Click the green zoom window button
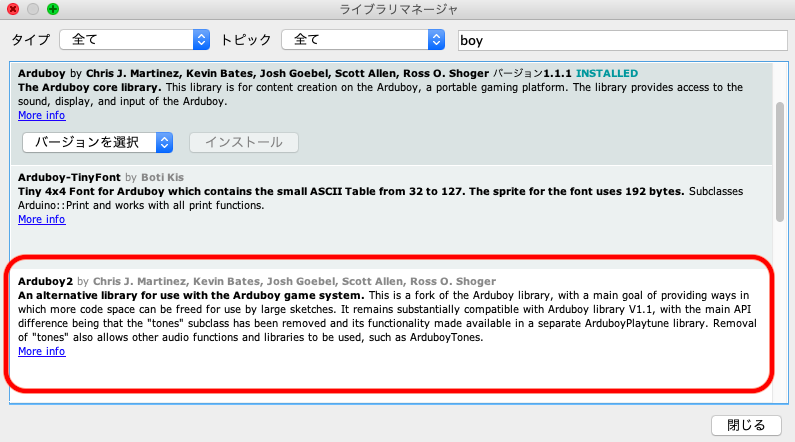Image resolution: width=795 pixels, height=442 pixels. [x=53, y=9]
